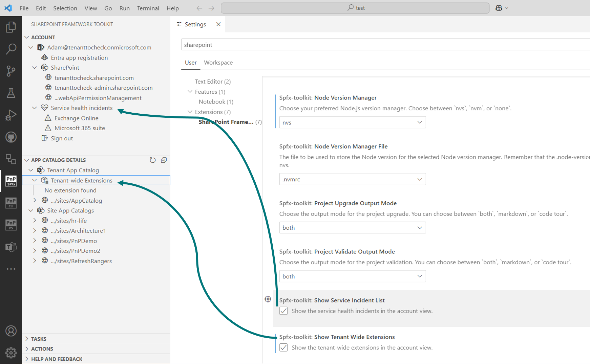Image resolution: width=590 pixels, height=364 pixels.
Task: Click the settings search field with sharepoint
Action: [x=385, y=45]
